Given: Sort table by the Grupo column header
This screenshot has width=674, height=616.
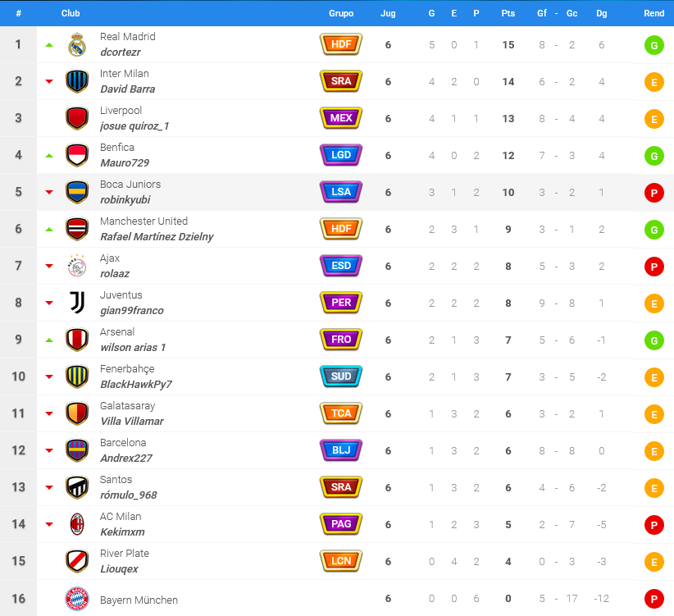Looking at the screenshot, I should click(x=341, y=13).
